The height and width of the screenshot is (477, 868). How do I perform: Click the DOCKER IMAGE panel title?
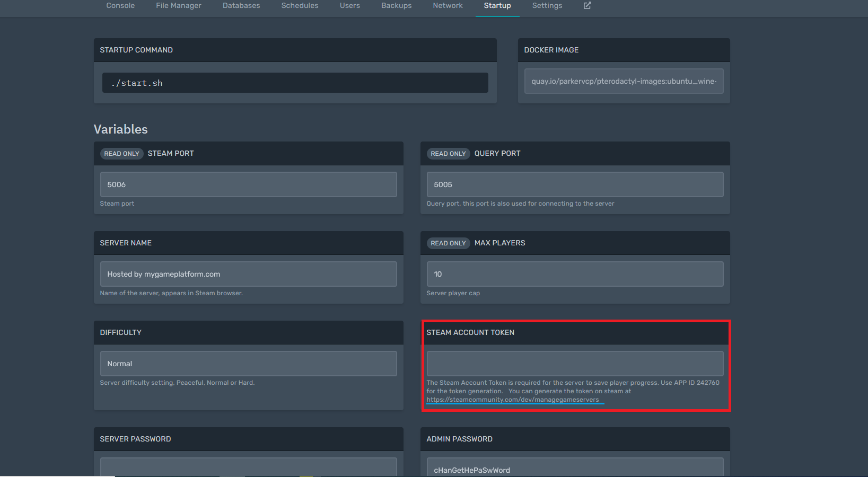tap(551, 50)
